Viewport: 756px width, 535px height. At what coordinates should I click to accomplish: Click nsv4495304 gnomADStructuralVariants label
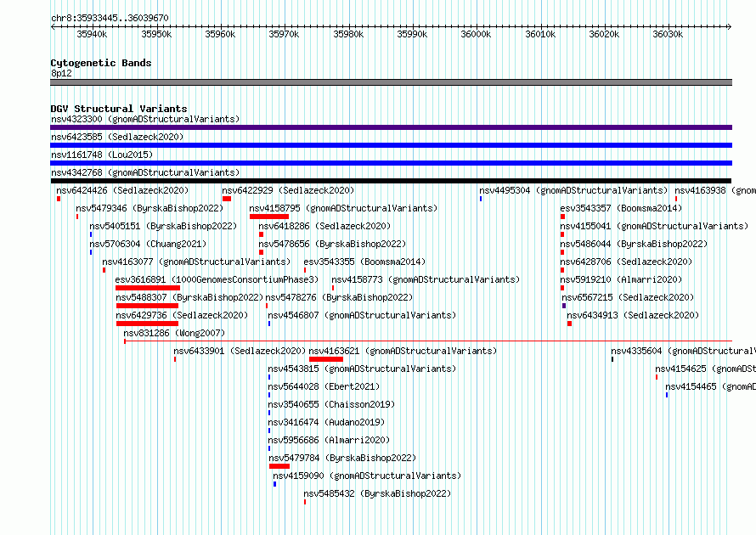pyautogui.click(x=573, y=190)
